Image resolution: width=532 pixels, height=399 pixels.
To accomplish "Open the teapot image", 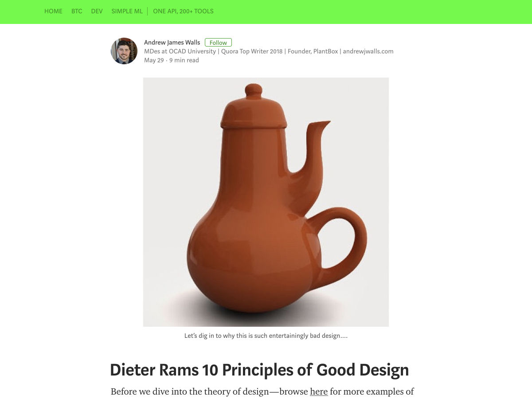I will tap(266, 202).
